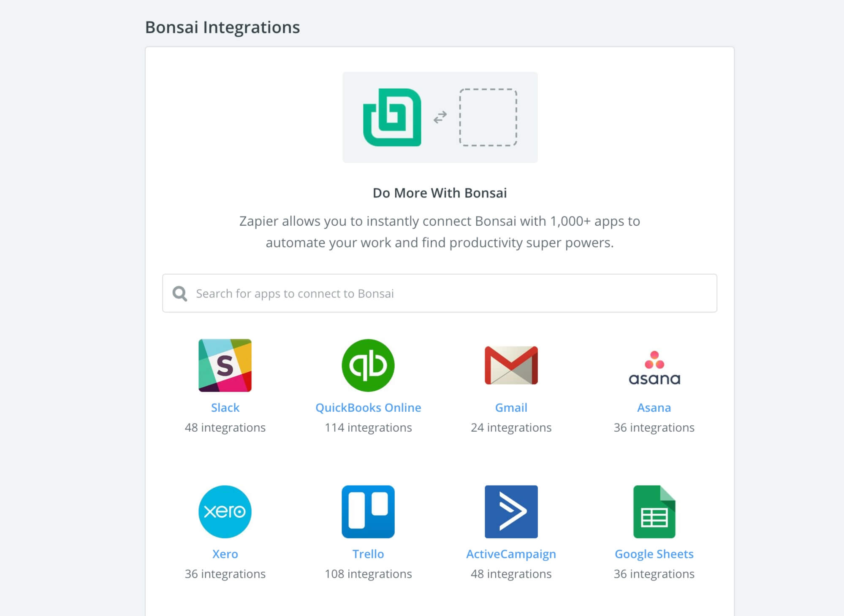Click the QuickBooks Online logo icon

pos(368,365)
